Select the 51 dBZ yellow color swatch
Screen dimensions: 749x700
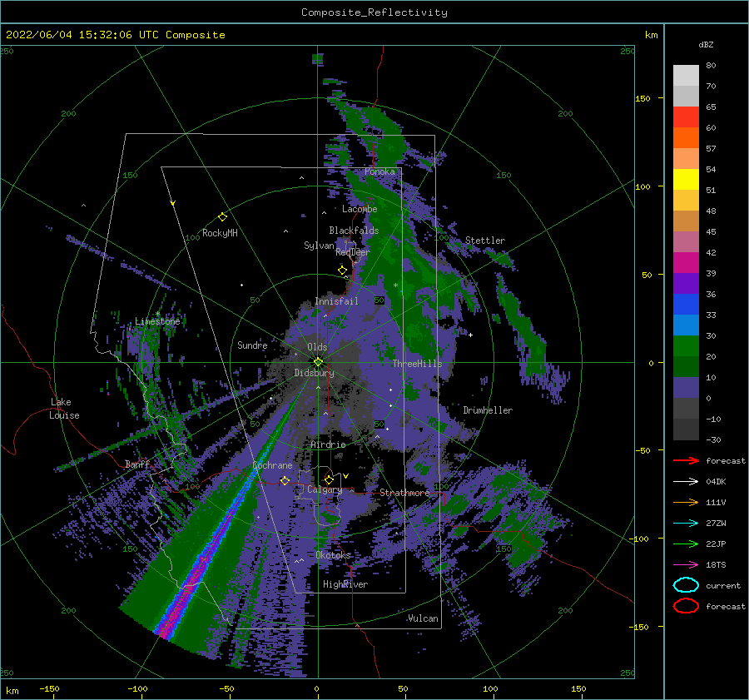[686, 179]
